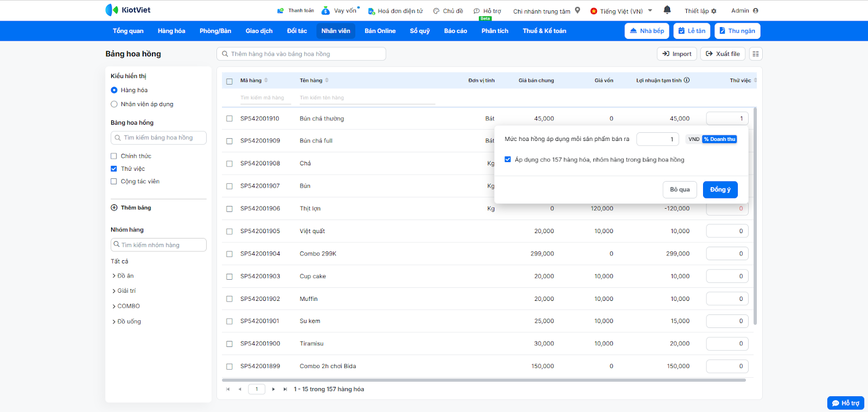
Task: Select Nhân viên áp dụng radio option
Action: click(x=114, y=104)
